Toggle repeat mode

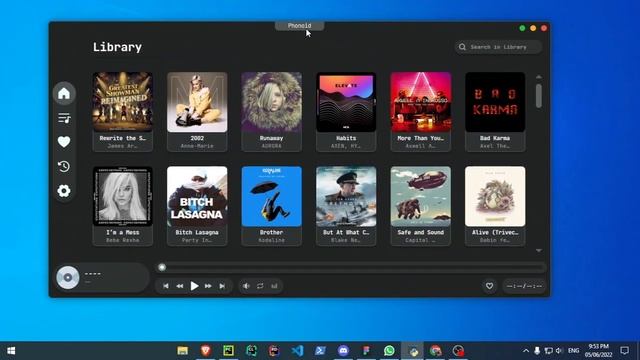pyautogui.click(x=260, y=286)
